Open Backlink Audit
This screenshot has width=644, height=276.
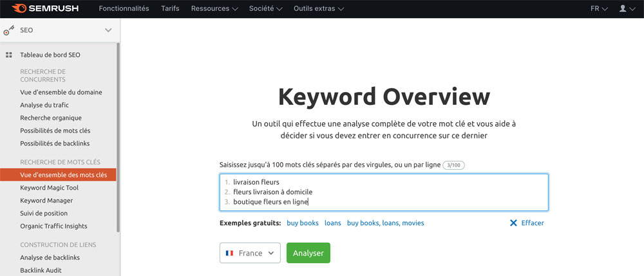click(x=41, y=270)
